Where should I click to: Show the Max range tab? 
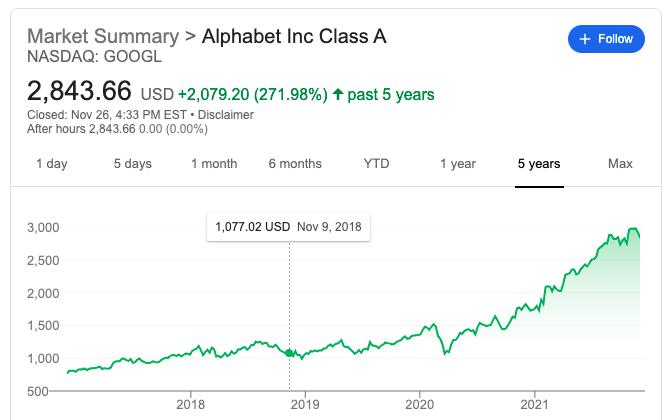620,164
